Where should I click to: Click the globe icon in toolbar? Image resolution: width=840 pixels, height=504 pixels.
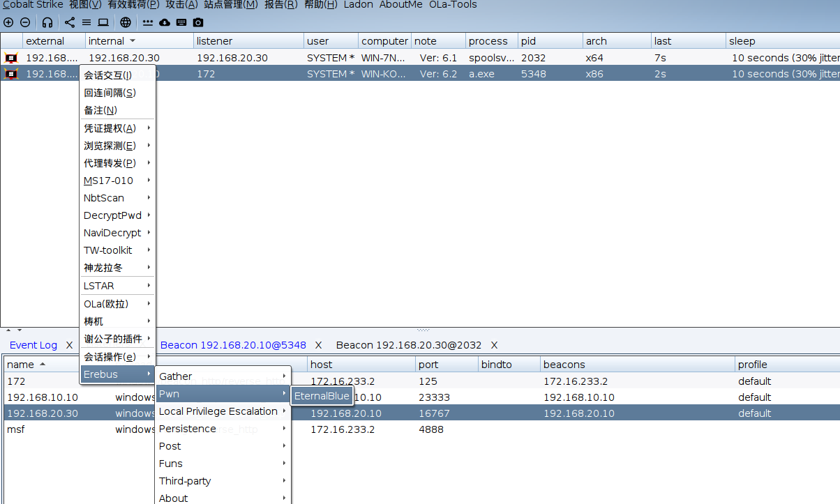[x=126, y=22]
